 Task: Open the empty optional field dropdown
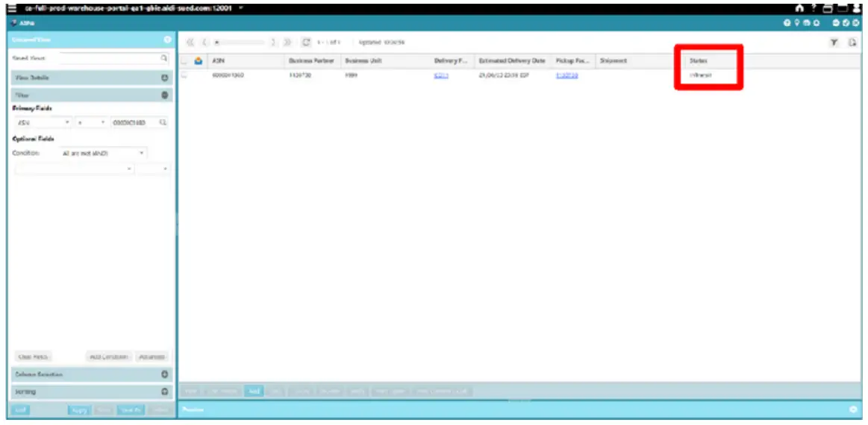click(x=75, y=169)
